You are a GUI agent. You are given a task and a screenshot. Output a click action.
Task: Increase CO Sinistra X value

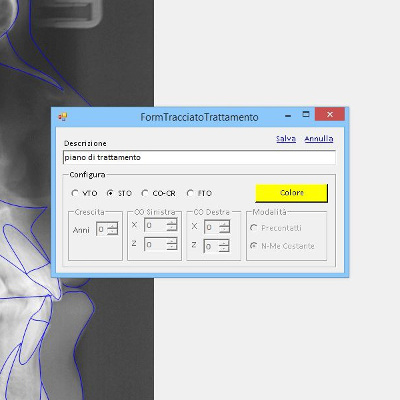pos(172,222)
